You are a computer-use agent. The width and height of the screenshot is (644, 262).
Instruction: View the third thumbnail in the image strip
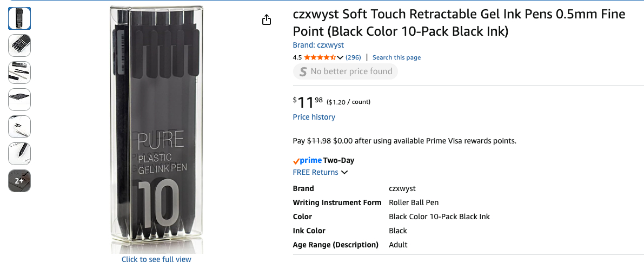click(19, 73)
